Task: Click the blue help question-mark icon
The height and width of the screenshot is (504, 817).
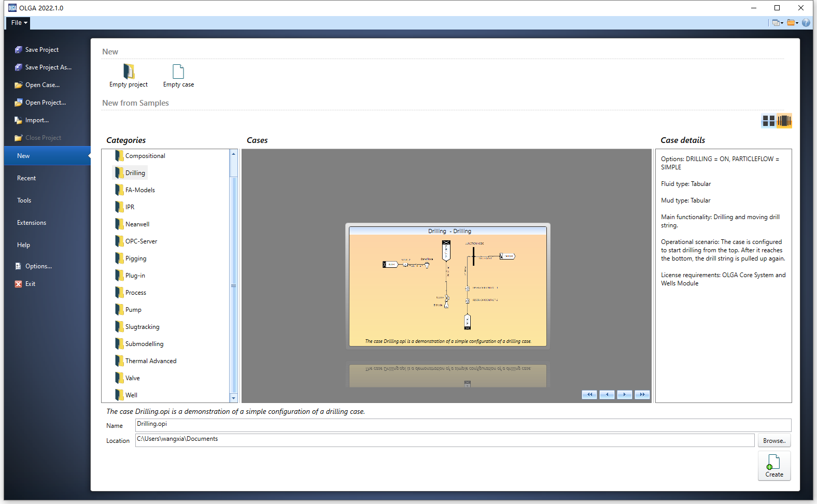Action: pyautogui.click(x=806, y=23)
